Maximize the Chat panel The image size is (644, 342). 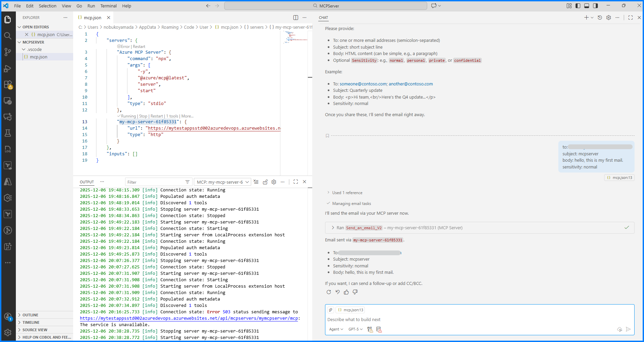pyautogui.click(x=631, y=18)
